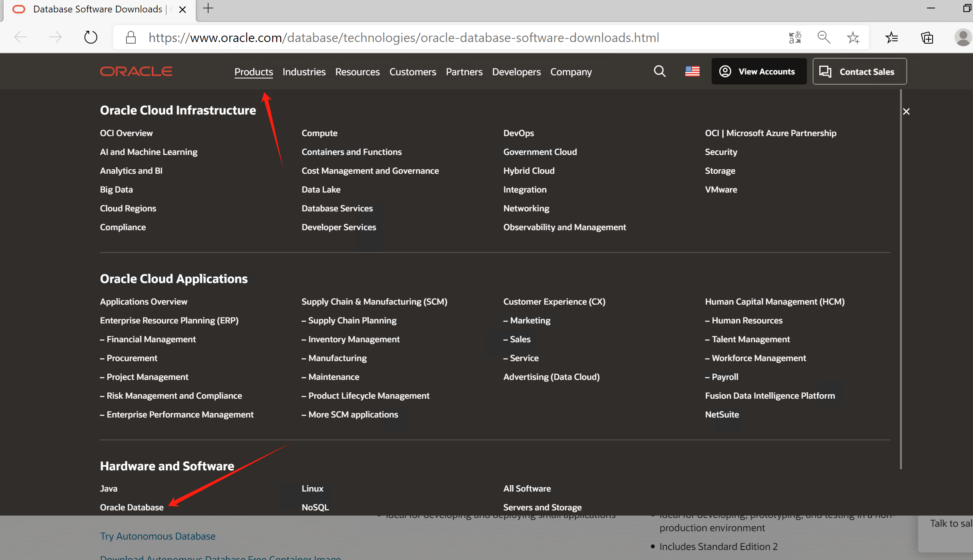Open Human Capital Management (HCM)
Image resolution: width=973 pixels, height=560 pixels.
[x=774, y=301]
